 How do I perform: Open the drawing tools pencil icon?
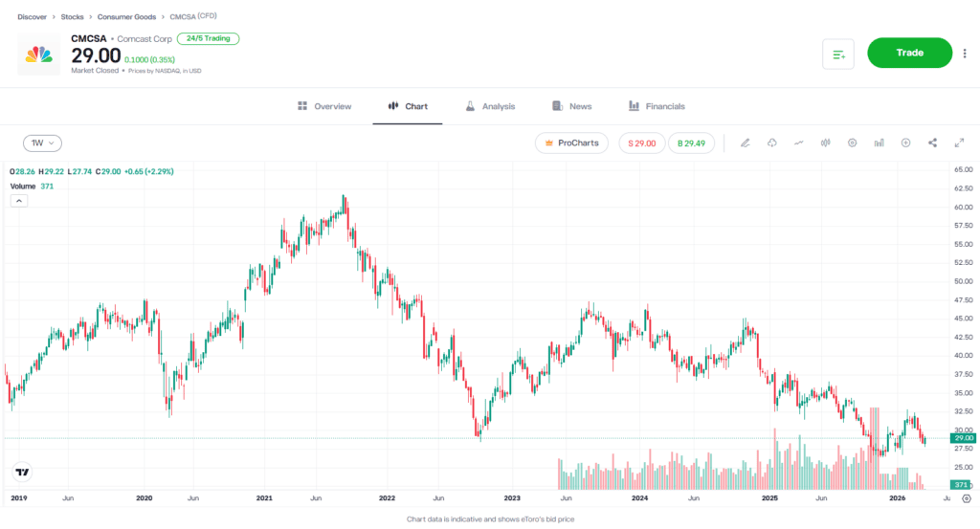coord(745,143)
